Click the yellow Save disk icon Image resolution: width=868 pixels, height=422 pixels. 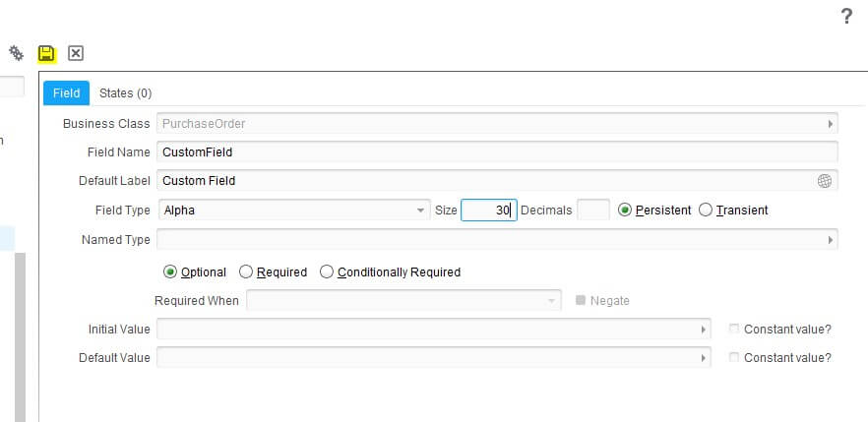46,54
